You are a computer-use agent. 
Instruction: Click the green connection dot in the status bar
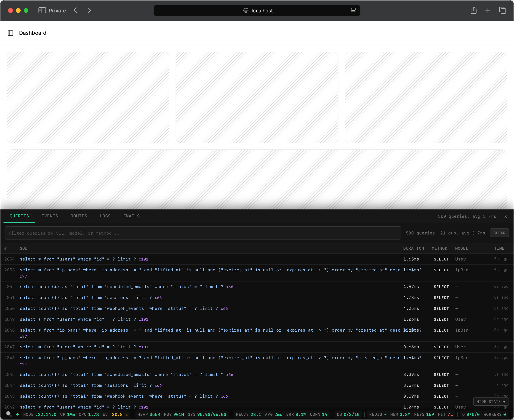point(17,414)
